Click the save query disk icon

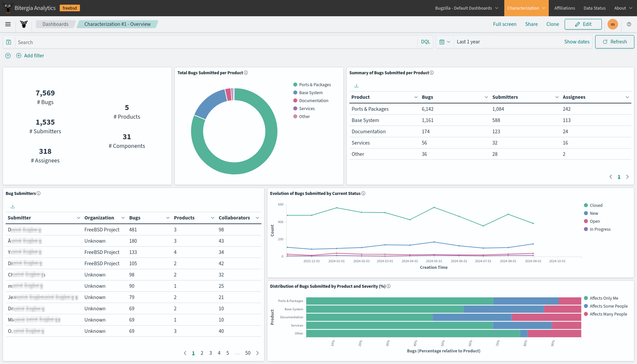click(9, 42)
